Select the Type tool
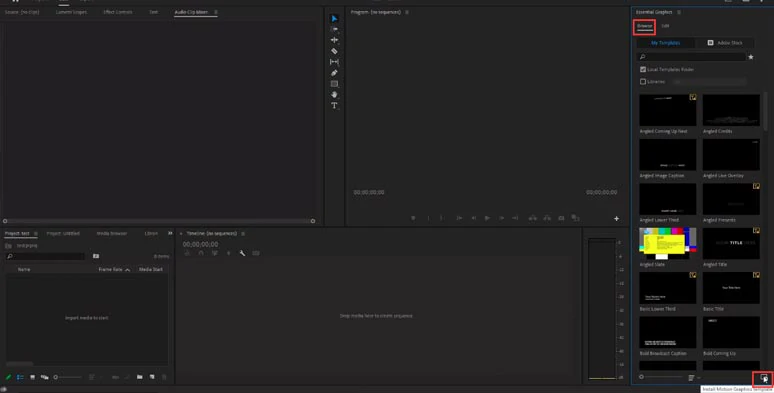The image size is (774, 393). 334,105
